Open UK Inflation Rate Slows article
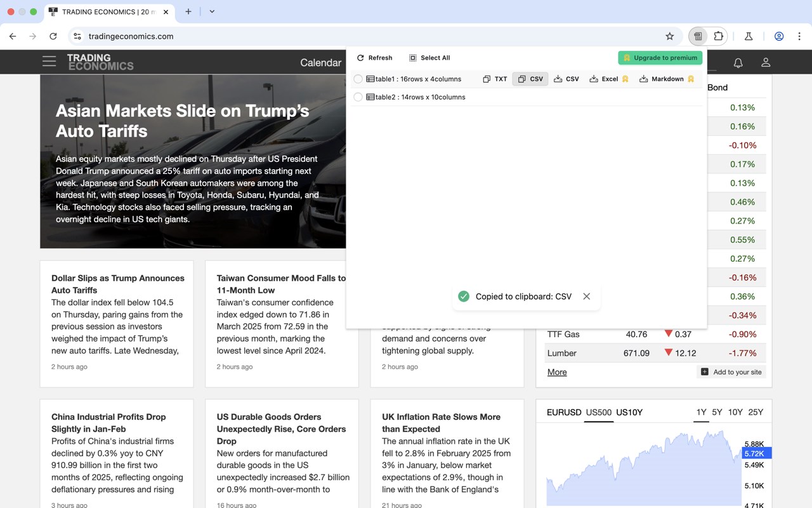The width and height of the screenshot is (812, 508). pyautogui.click(x=441, y=423)
